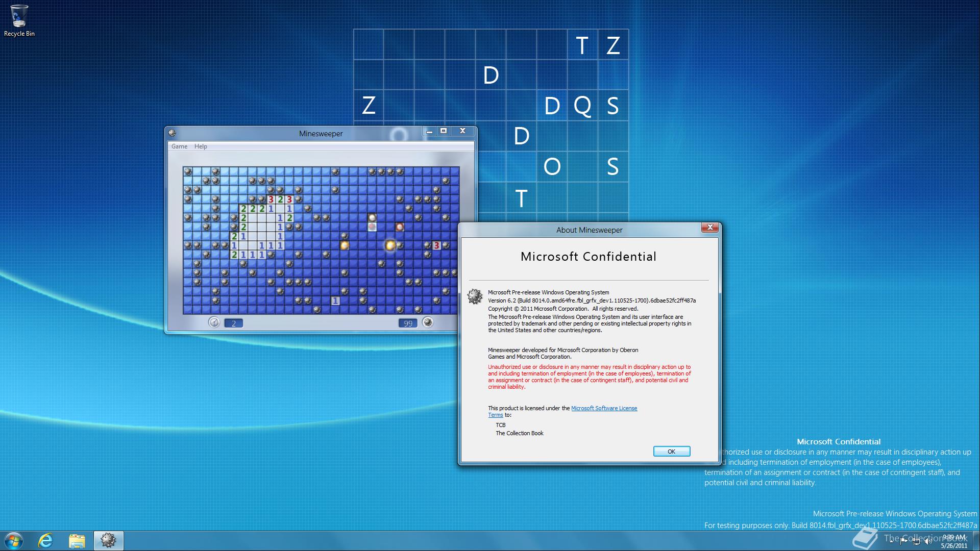Open Windows Explorer from the taskbar
Screen dimensions: 980x551
tap(77, 541)
